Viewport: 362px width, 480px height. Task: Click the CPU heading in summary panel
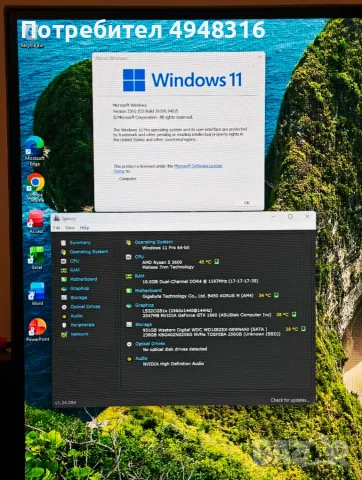139,257
